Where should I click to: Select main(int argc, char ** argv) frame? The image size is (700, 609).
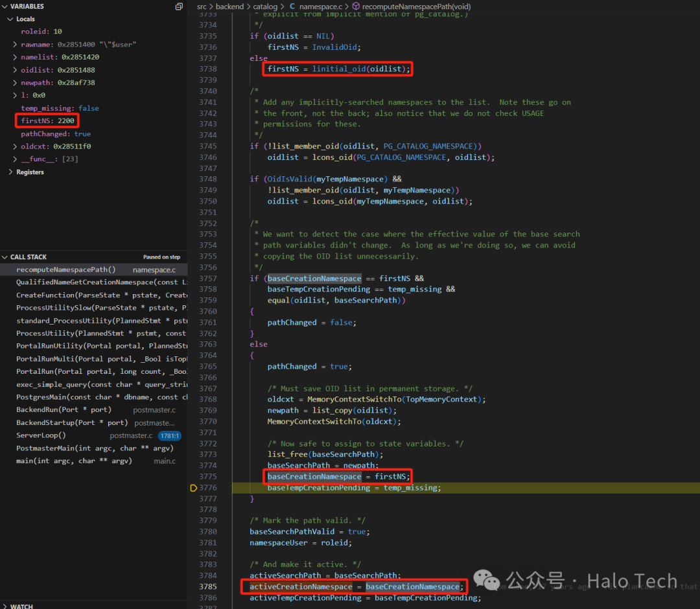[94, 461]
